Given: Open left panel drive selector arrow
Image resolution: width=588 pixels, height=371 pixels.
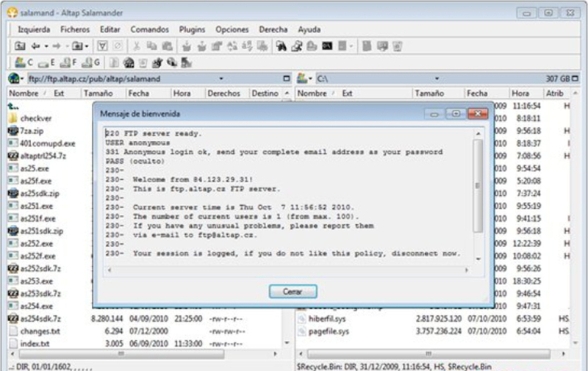Looking at the screenshot, I should tap(22, 79).
